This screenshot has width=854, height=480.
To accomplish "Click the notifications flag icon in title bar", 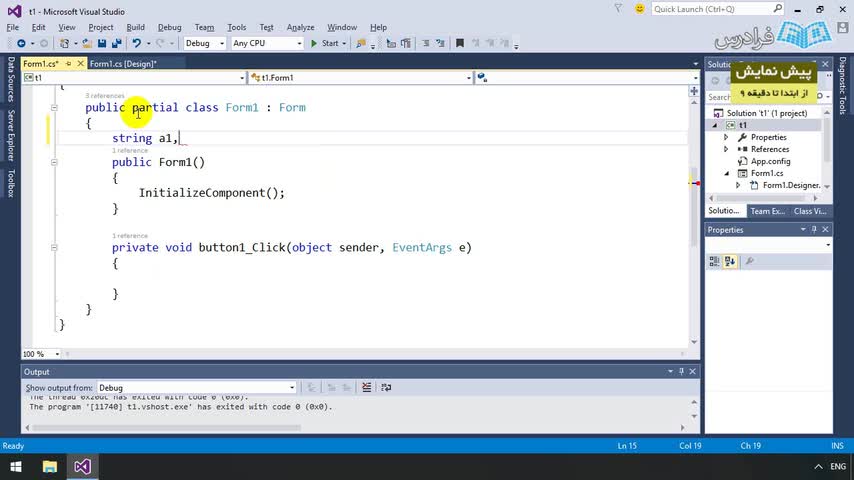I will pos(618,9).
